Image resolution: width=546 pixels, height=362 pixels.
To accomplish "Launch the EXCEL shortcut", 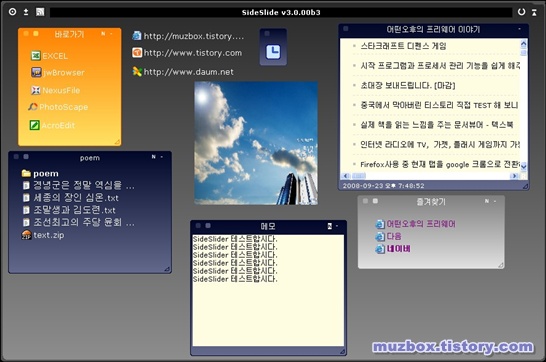I will [x=49, y=56].
